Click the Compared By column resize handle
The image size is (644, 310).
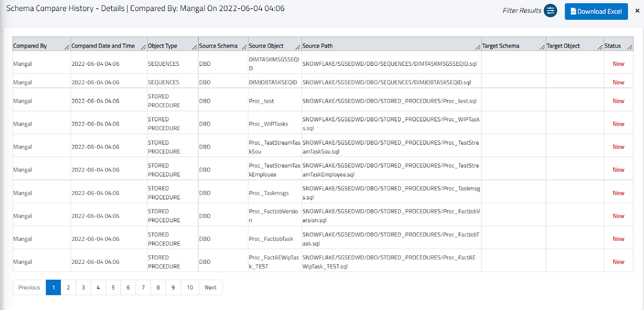click(67, 47)
